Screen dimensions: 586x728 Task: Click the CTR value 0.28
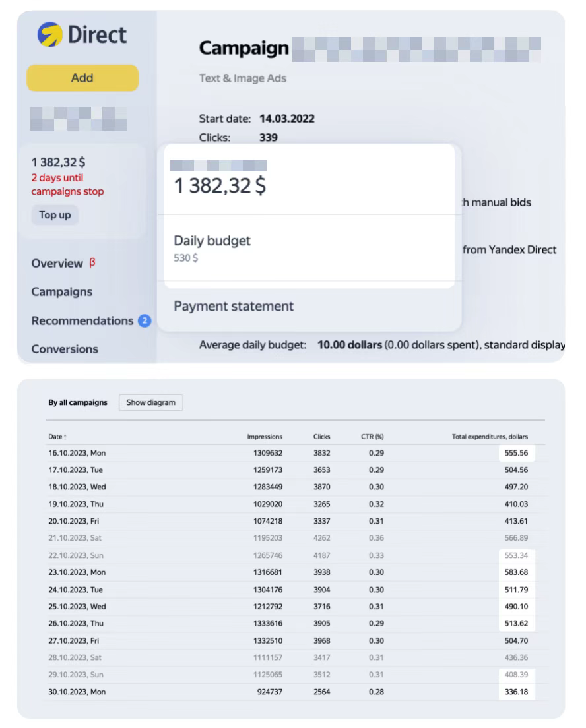[x=376, y=692]
